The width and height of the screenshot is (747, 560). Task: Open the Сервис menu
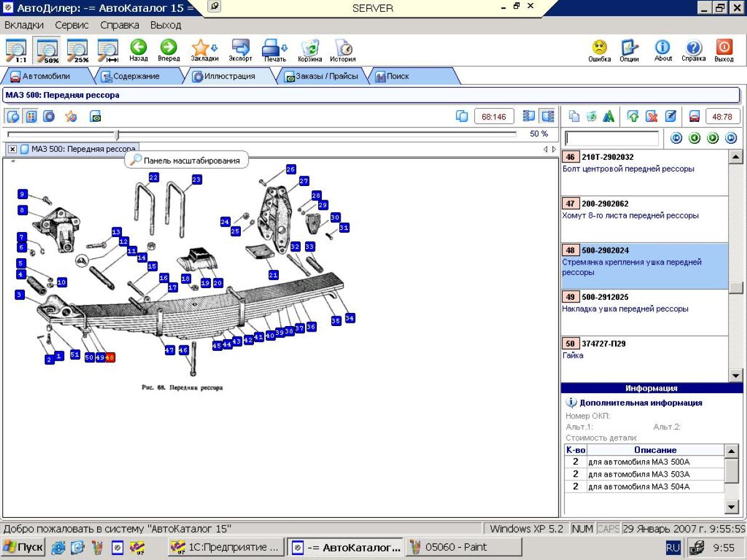click(72, 26)
